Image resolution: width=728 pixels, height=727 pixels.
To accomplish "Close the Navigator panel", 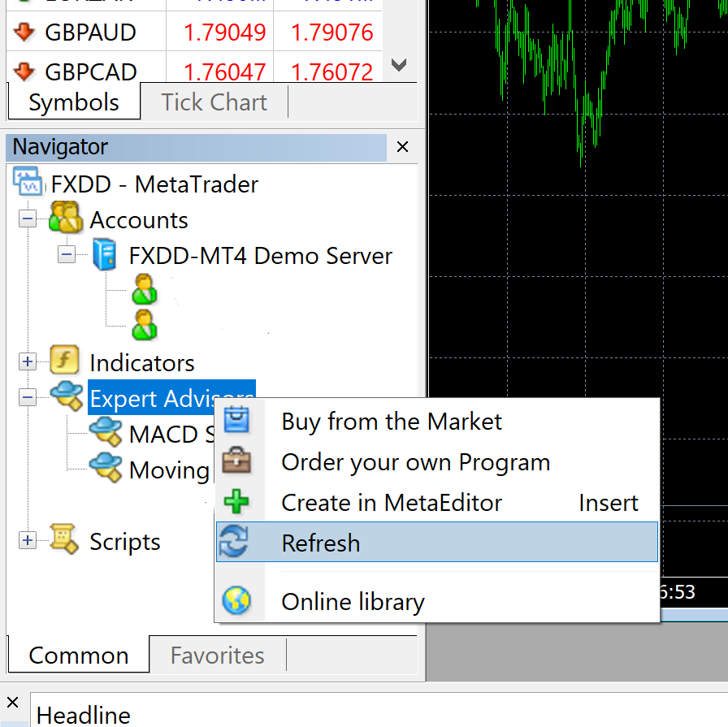I will click(x=402, y=147).
